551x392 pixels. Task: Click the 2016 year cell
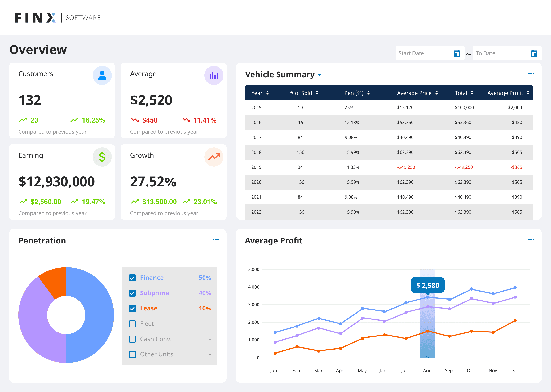(x=256, y=122)
